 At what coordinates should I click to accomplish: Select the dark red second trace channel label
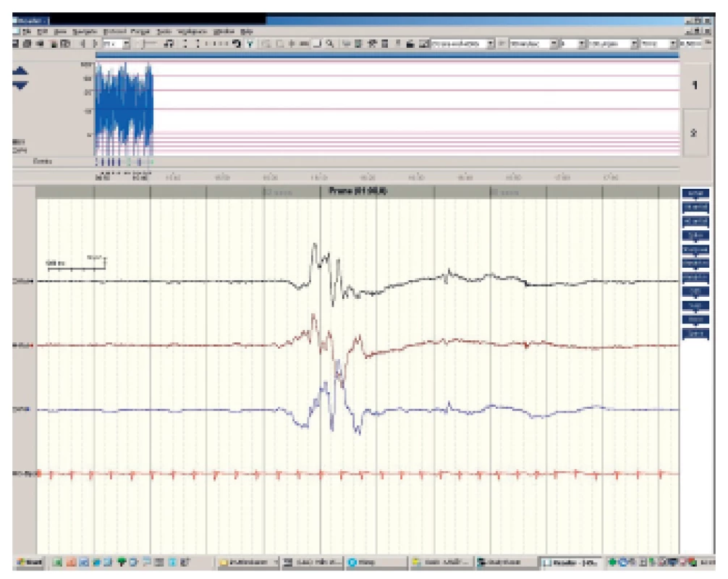[22, 345]
